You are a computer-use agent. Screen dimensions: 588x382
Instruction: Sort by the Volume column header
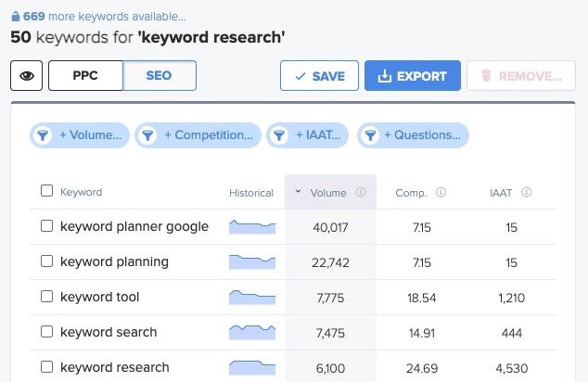(x=328, y=193)
